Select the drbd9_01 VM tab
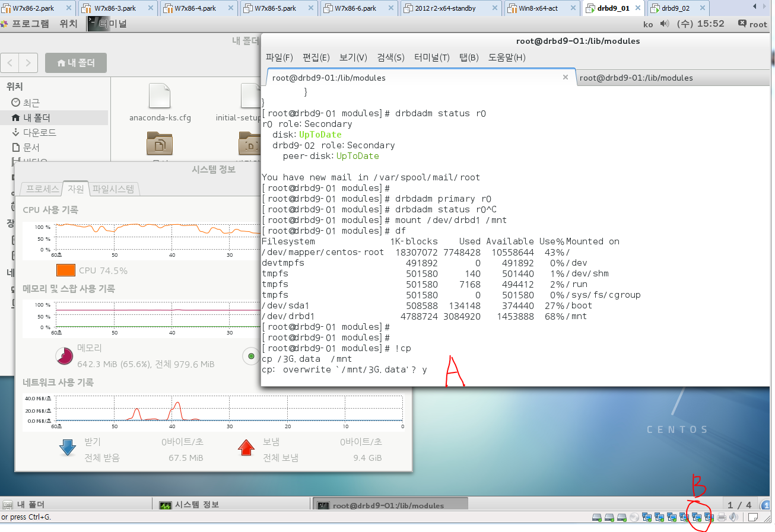 click(614, 8)
